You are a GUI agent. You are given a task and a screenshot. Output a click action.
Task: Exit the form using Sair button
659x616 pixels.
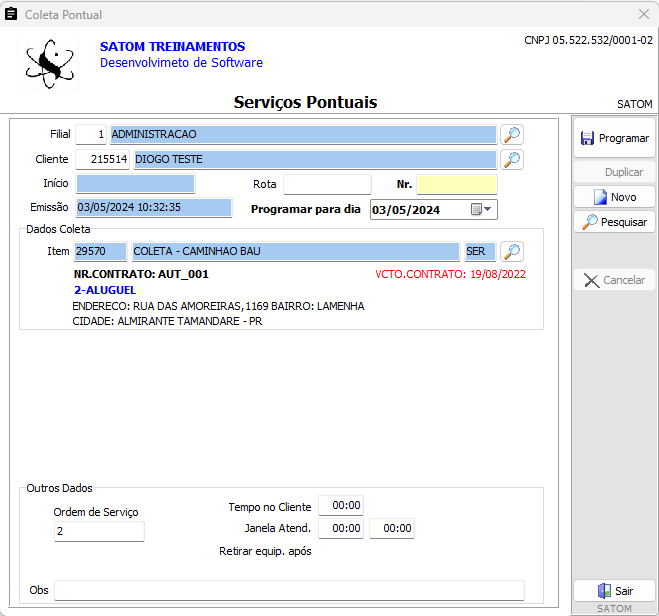pyautogui.click(x=614, y=591)
